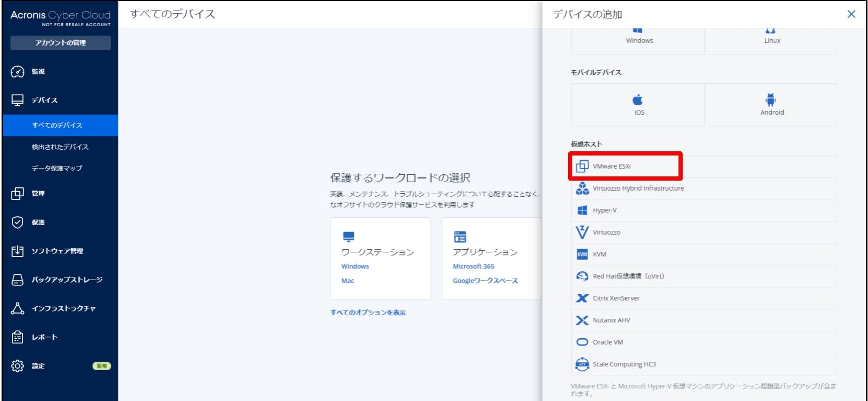Screen dimensions: 868x401
Task: Open ソフトウェア管理 in the sidebar
Action: (x=58, y=251)
